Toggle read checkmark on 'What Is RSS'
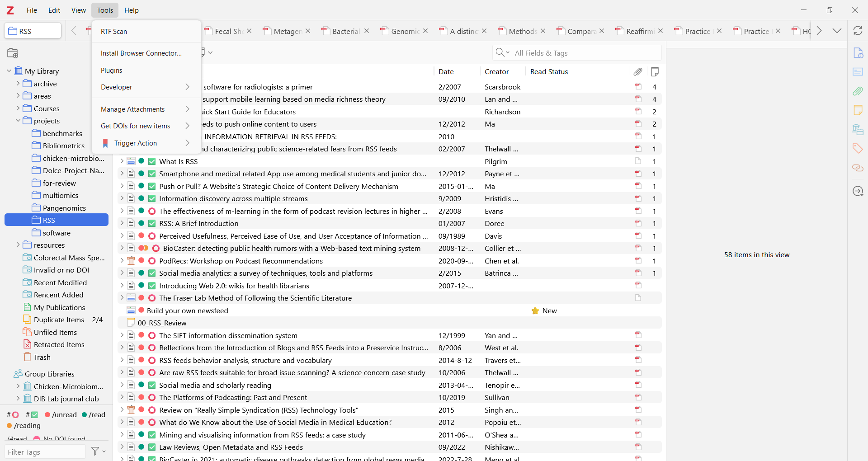The image size is (868, 461). (x=152, y=161)
